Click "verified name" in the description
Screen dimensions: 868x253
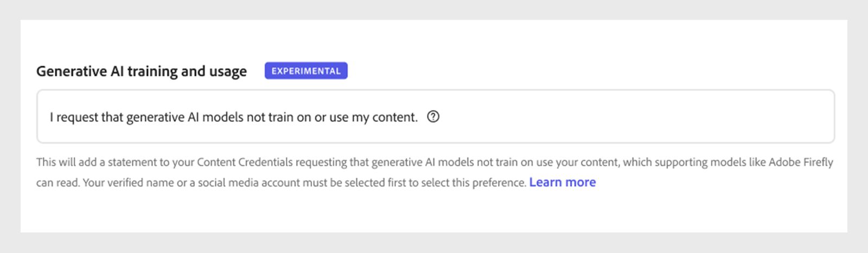click(141, 183)
